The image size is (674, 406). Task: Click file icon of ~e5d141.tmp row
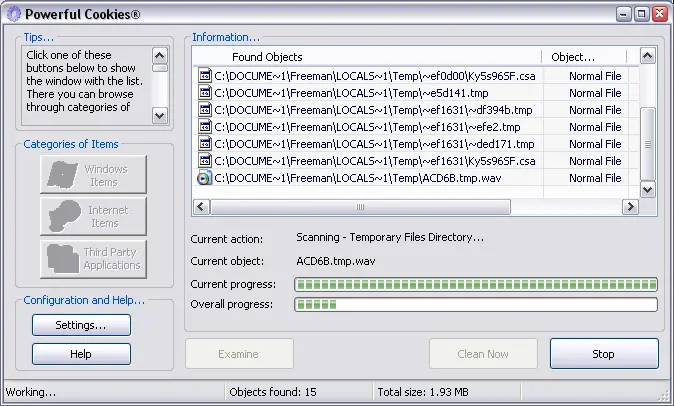pyautogui.click(x=205, y=92)
